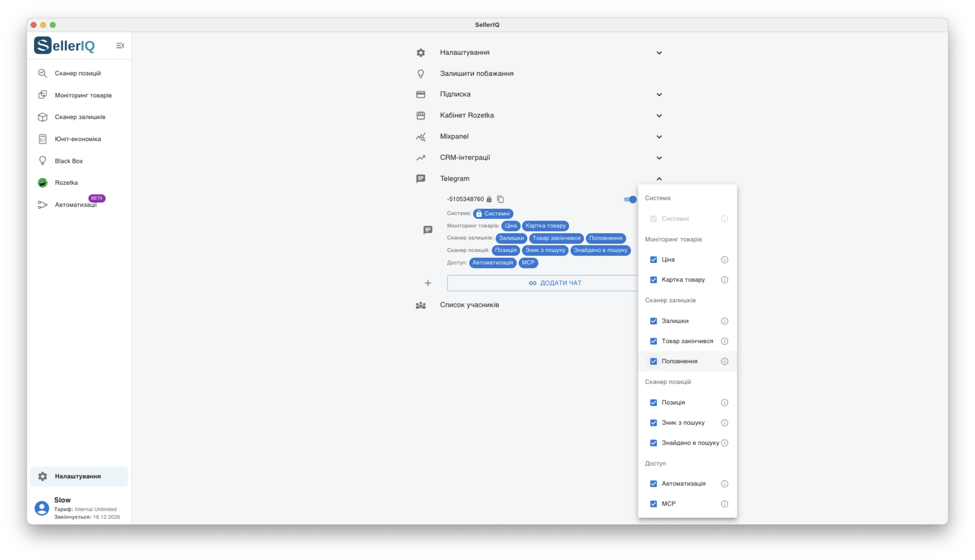Click info icon next to MCP checkbox
This screenshot has width=975, height=560.
(724, 504)
